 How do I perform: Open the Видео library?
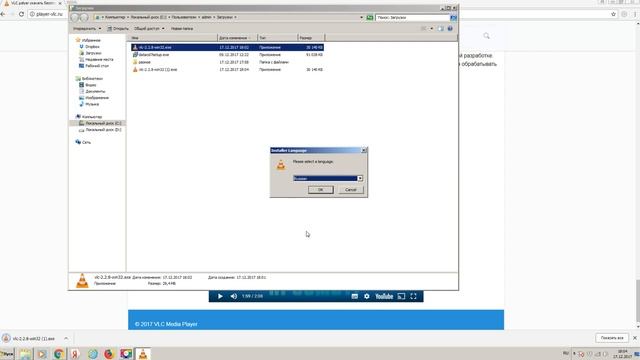88,85
